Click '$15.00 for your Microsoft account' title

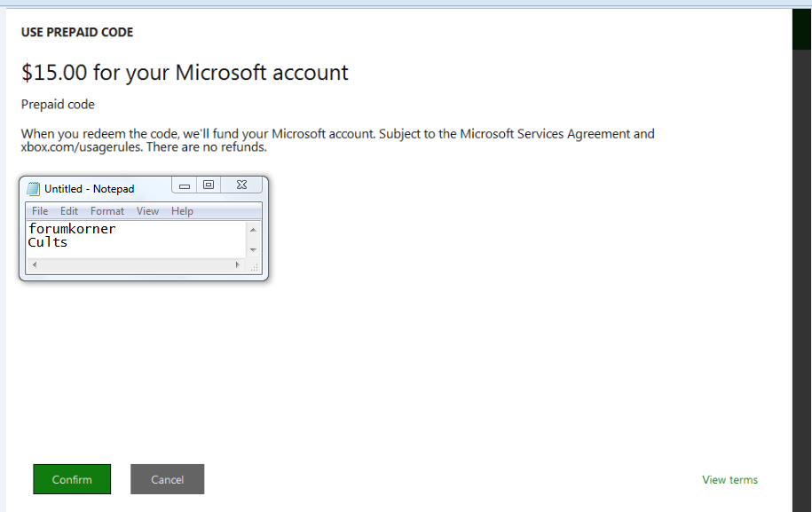pos(185,73)
